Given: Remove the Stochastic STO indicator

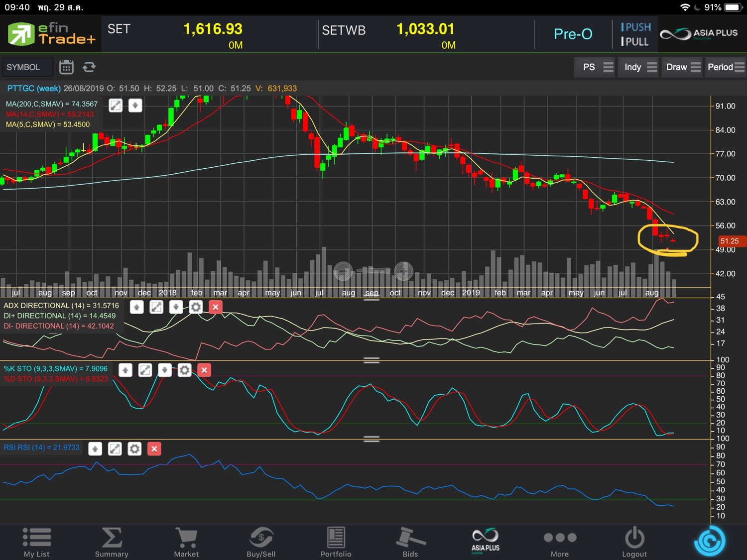Looking at the screenshot, I should pos(204,370).
